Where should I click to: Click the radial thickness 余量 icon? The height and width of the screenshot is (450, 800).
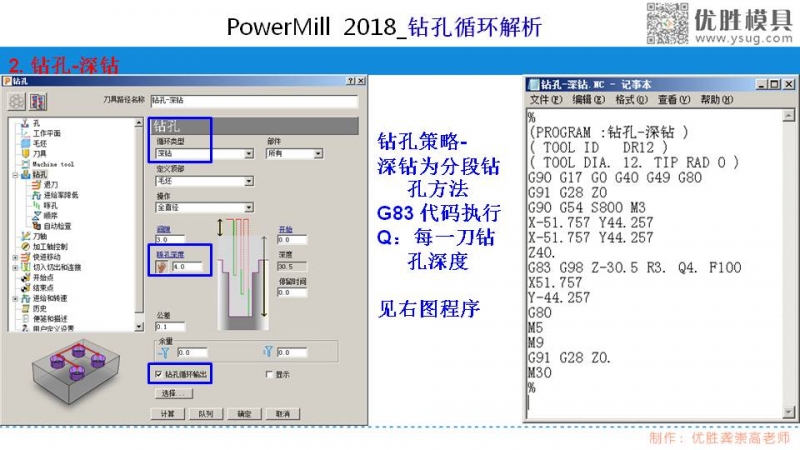click(x=164, y=353)
